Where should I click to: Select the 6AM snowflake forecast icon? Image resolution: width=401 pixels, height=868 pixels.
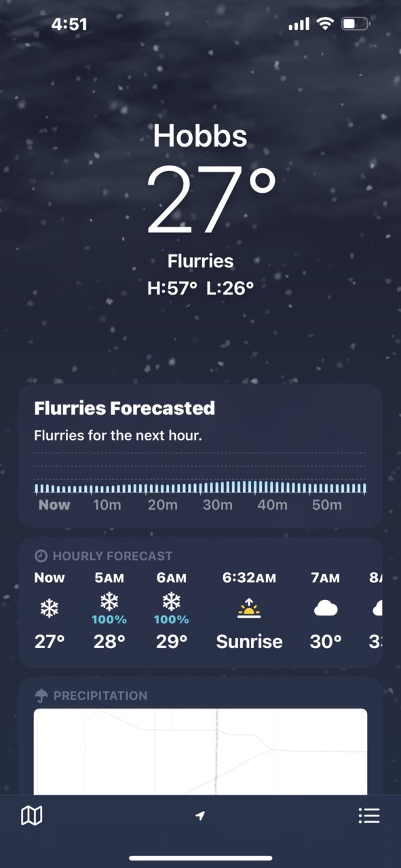[171, 601]
